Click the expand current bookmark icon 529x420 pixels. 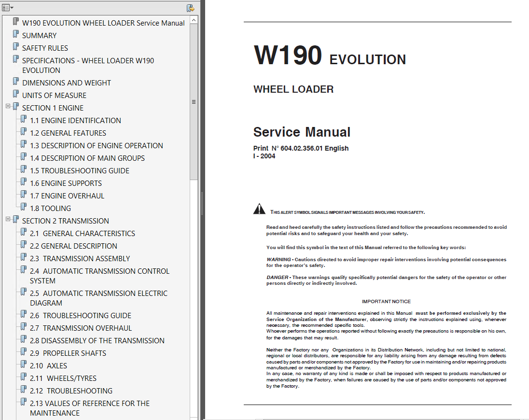coord(191,8)
